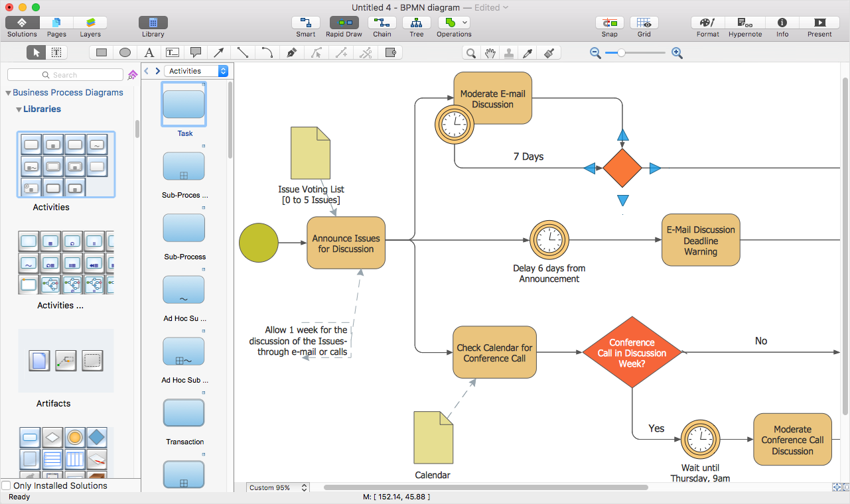The width and height of the screenshot is (850, 504).
Task: Collapse Business Process Diagrams section
Action: tap(9, 93)
